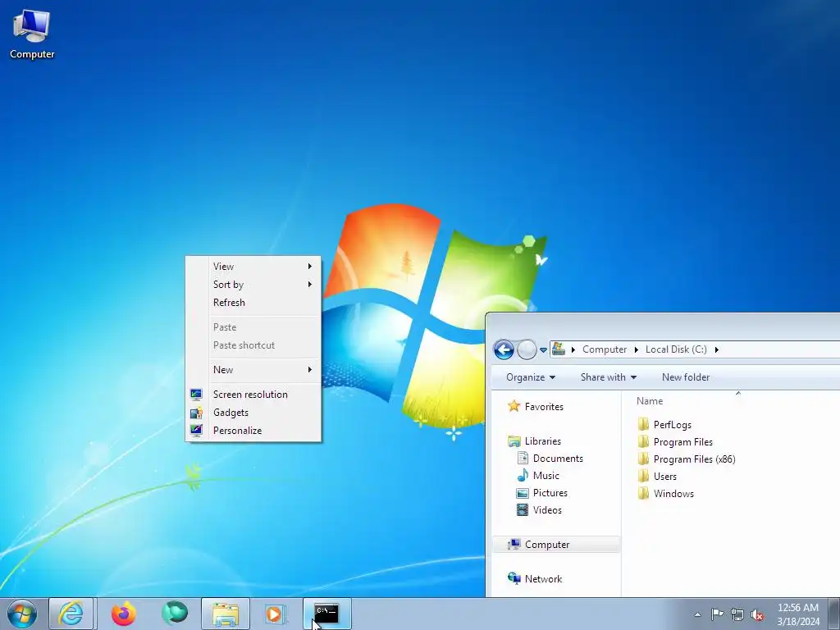Choose Screen resolution from context menu

[x=253, y=395]
